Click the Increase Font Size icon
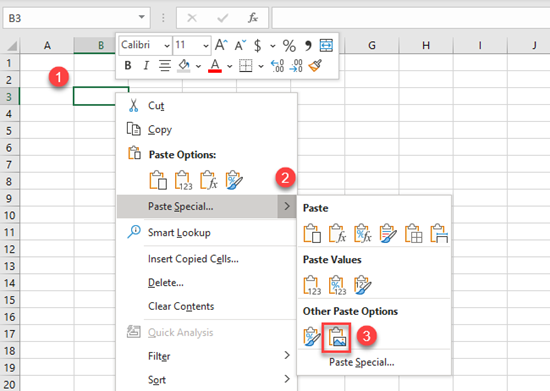The height and width of the screenshot is (391, 550). (221, 45)
